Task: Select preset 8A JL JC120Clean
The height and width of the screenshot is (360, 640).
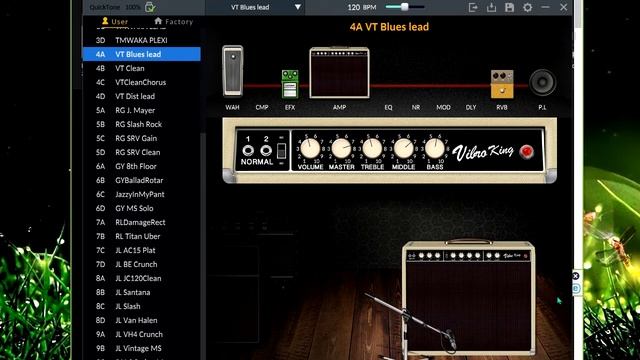Action: coord(142,278)
